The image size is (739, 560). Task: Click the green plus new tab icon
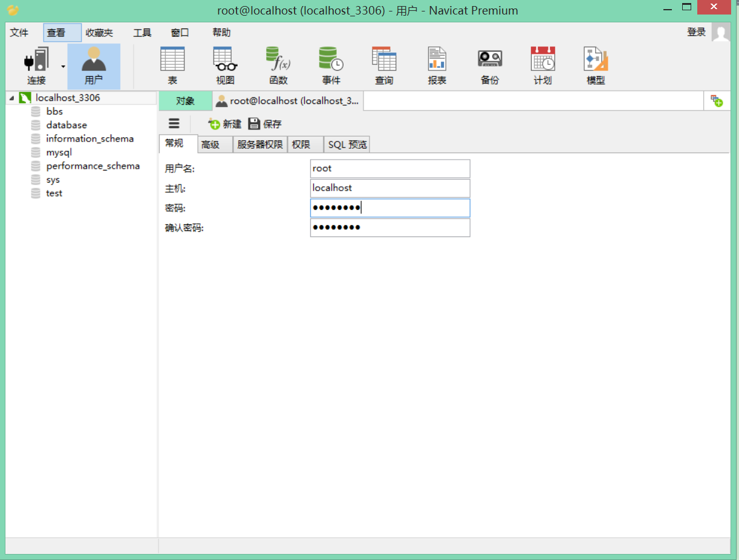pos(717,101)
